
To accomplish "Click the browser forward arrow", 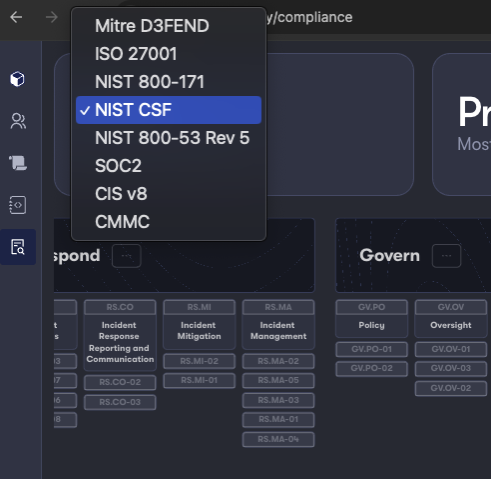I will [52, 17].
